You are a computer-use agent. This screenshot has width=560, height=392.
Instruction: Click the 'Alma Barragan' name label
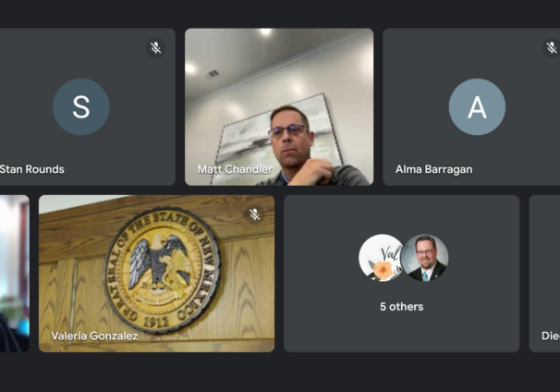(434, 169)
